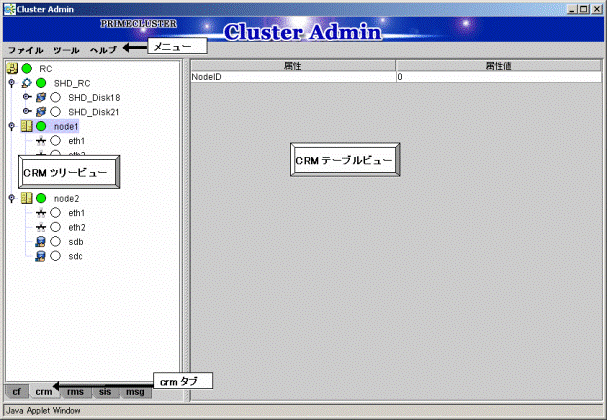The image size is (607, 420).
Task: Click the NodeID value cell showing 0
Action: coord(499,77)
